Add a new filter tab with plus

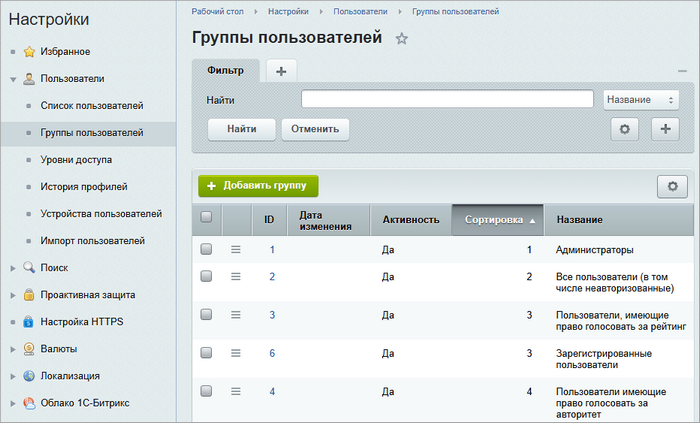click(281, 71)
